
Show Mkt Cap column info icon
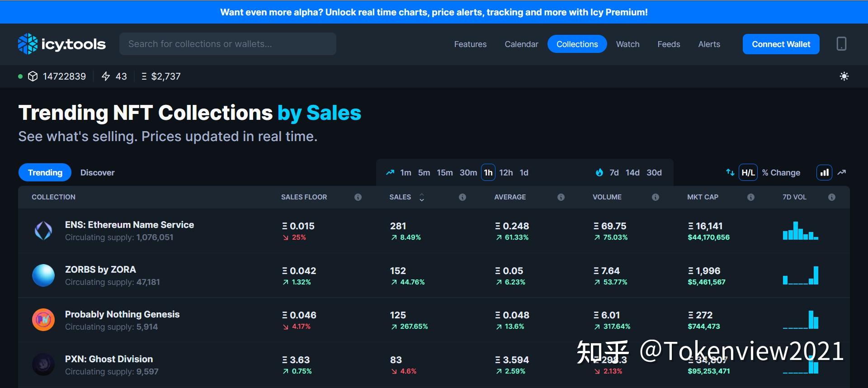click(751, 197)
